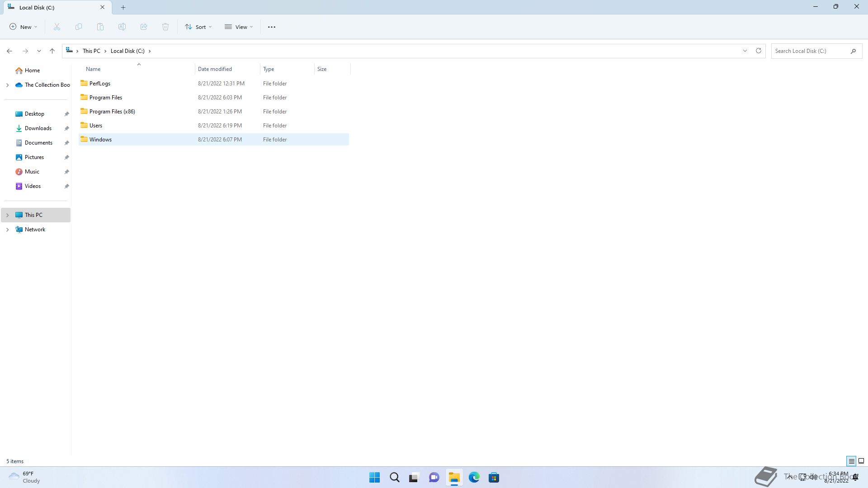Open the View dropdown menu
The image size is (868, 488).
(x=239, y=27)
